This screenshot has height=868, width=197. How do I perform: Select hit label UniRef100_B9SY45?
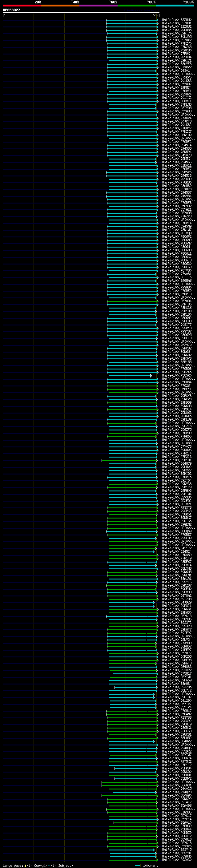[177, 850]
